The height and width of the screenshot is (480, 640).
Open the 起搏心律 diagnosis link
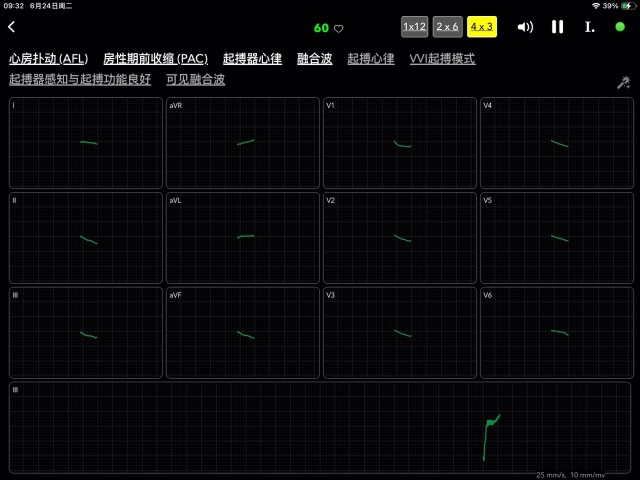pos(371,59)
